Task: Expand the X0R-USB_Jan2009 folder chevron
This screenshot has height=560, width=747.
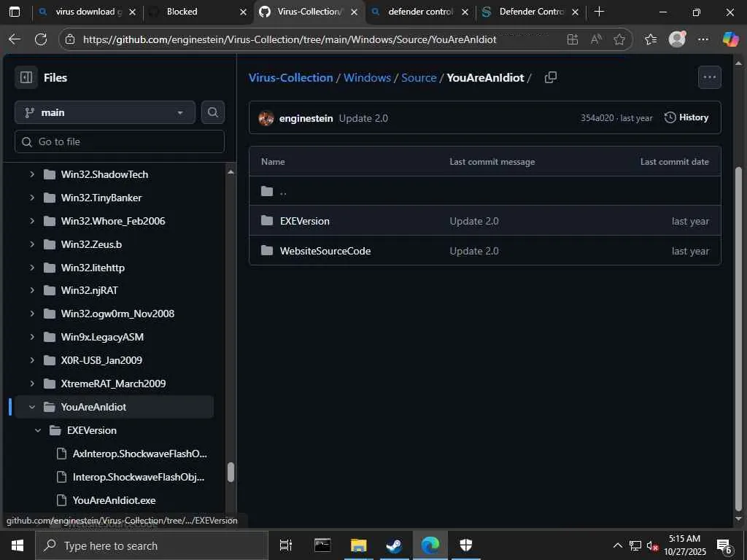Action: (32, 360)
